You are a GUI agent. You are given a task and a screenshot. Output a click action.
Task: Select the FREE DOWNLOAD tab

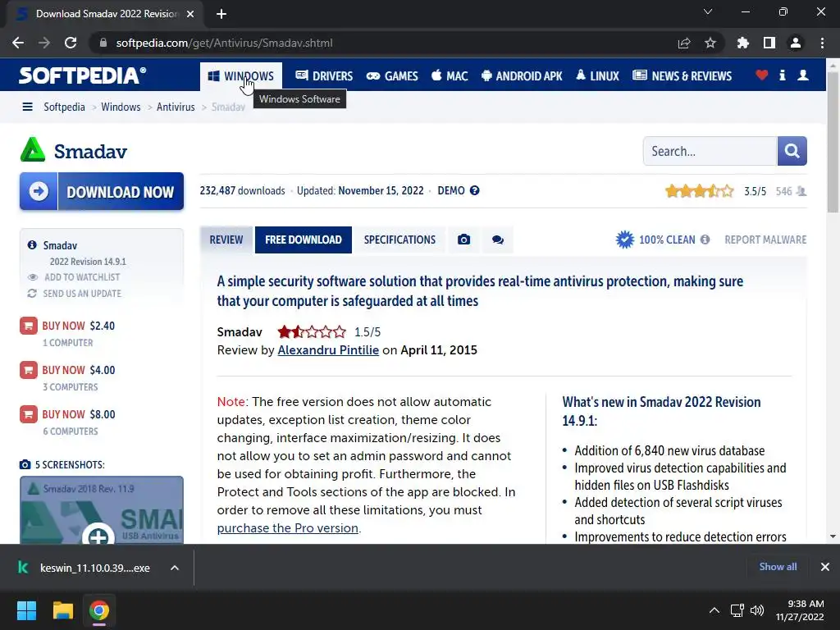point(304,240)
